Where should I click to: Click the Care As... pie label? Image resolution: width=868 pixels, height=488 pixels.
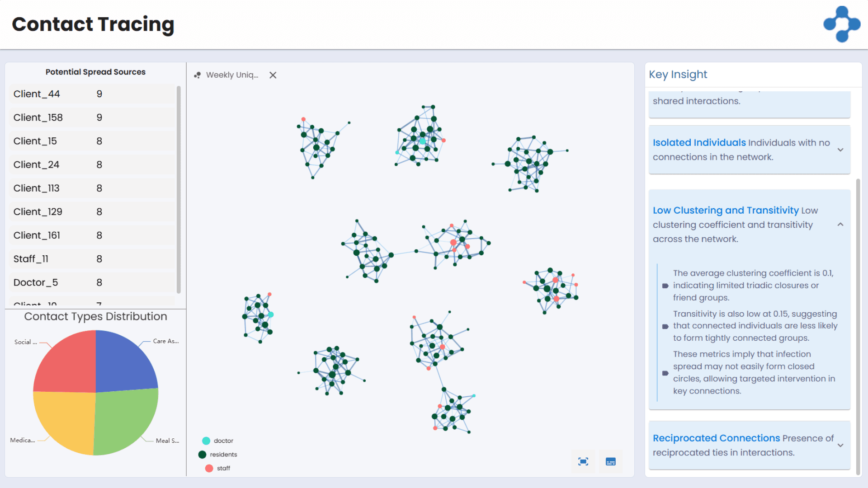pyautogui.click(x=166, y=341)
